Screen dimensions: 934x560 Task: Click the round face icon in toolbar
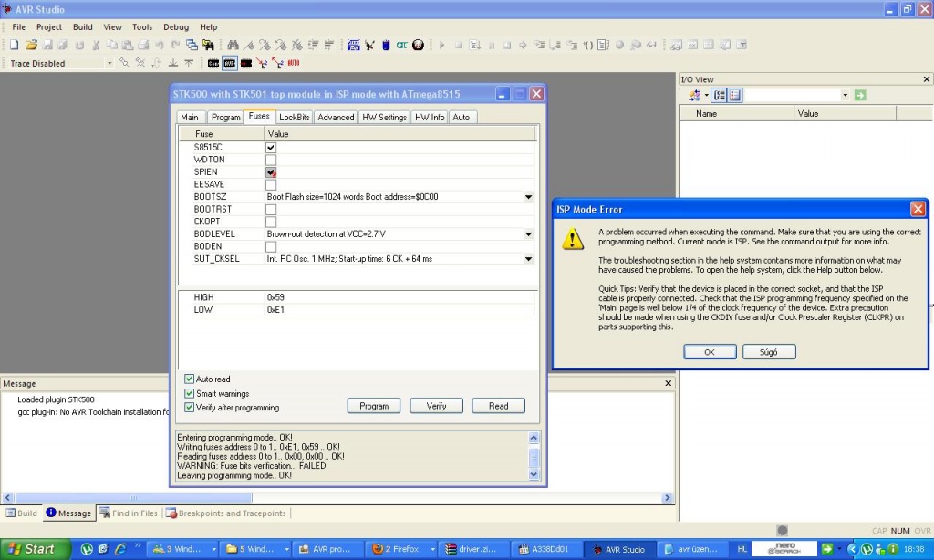418,45
